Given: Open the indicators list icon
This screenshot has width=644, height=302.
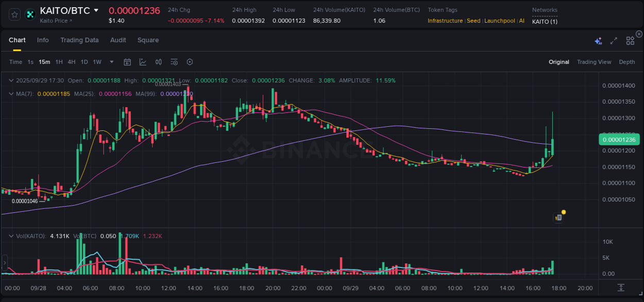Looking at the screenshot, I should click(174, 62).
